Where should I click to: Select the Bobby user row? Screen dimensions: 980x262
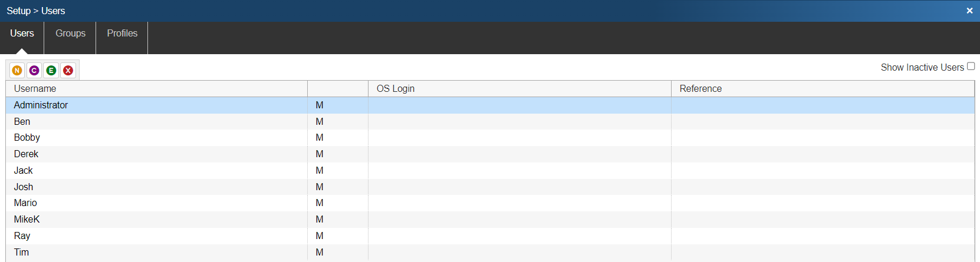pyautogui.click(x=27, y=138)
